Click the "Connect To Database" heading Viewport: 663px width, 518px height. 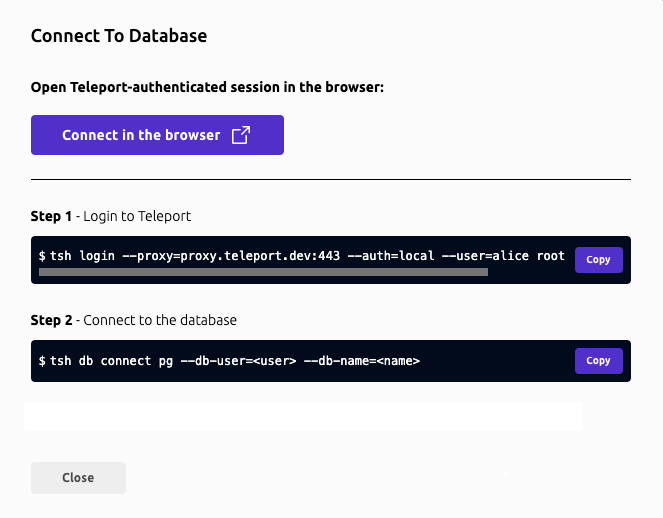click(119, 36)
